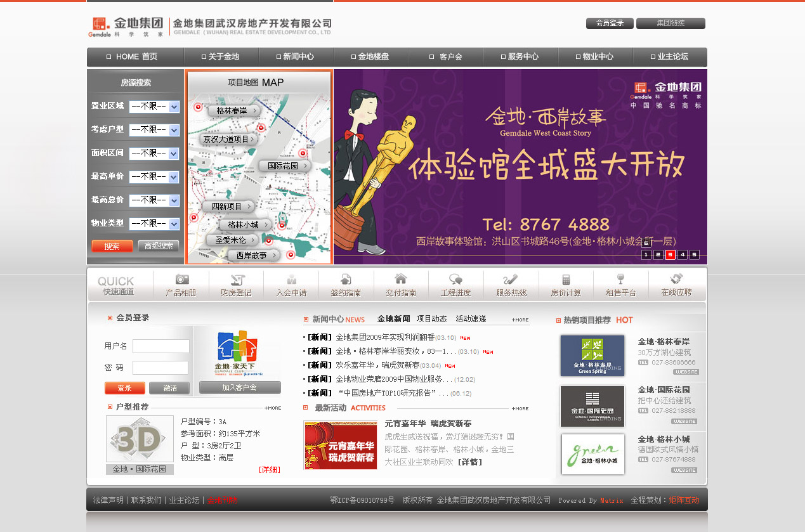Screen dimensions: 805x532
Task: Open the WEBSITE badge for 金地·格林春岸
Action: click(686, 372)
